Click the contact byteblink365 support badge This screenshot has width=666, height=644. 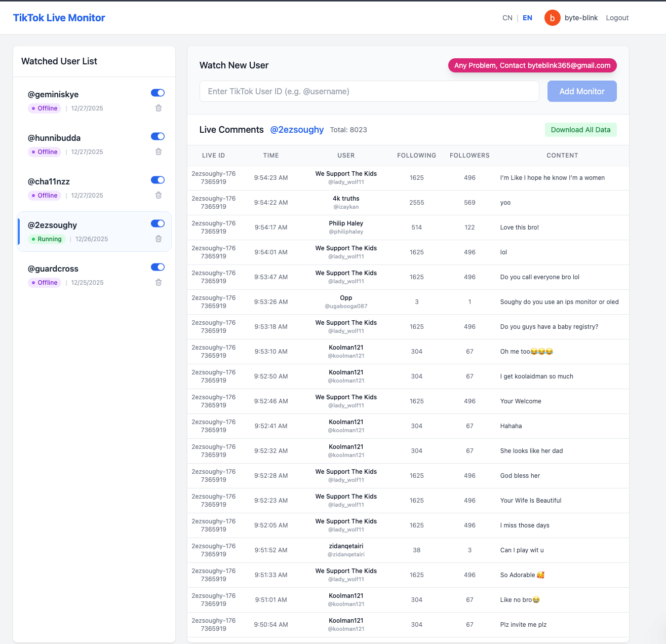point(532,65)
